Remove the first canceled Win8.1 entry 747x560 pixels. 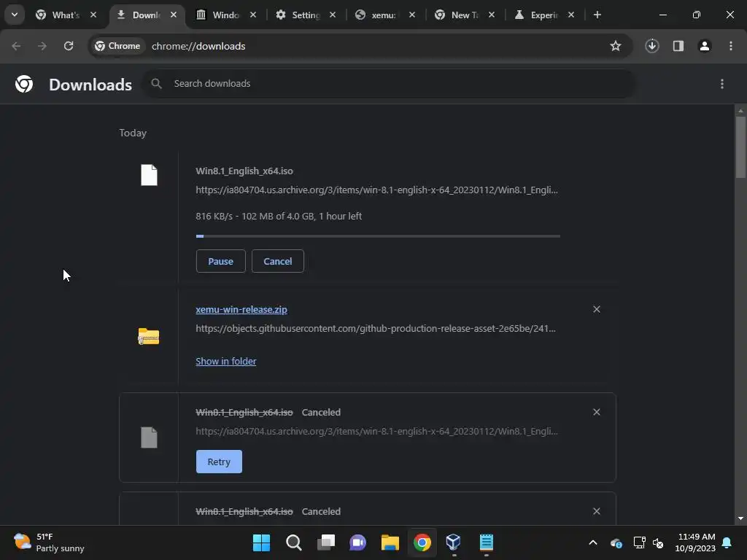tap(597, 413)
